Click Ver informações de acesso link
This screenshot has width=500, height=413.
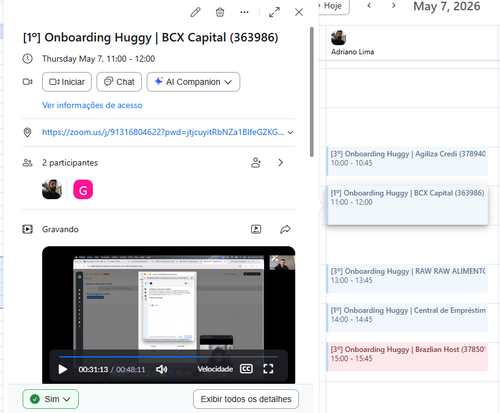pos(92,105)
